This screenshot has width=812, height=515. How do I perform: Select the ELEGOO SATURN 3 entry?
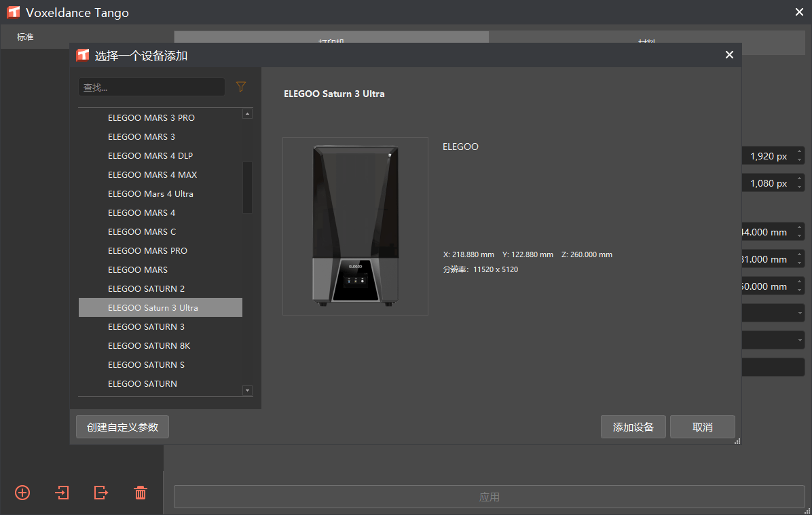tap(160, 326)
